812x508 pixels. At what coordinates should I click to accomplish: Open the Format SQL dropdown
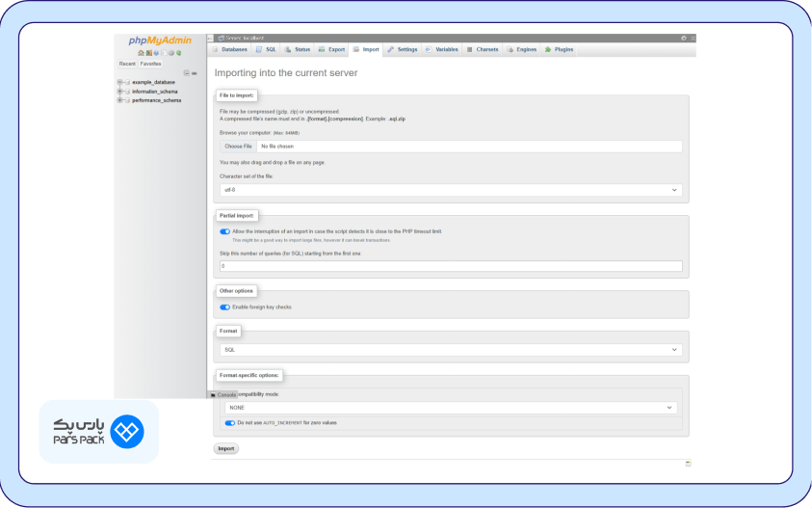pos(451,350)
